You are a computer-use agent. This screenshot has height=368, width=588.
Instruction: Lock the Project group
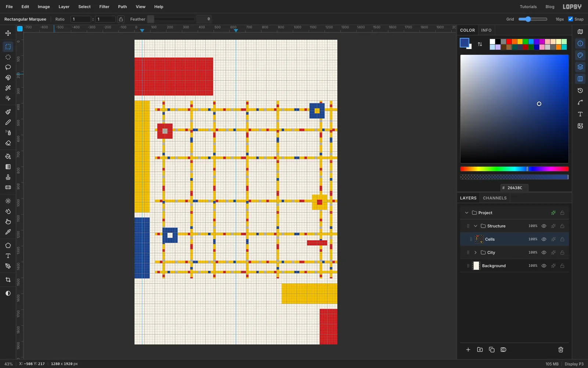[x=562, y=213]
